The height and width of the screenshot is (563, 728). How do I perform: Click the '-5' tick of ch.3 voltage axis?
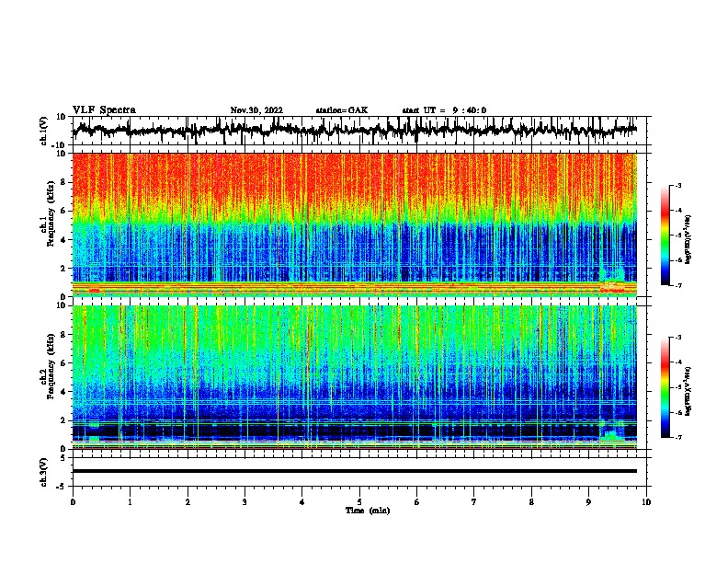tap(62, 487)
